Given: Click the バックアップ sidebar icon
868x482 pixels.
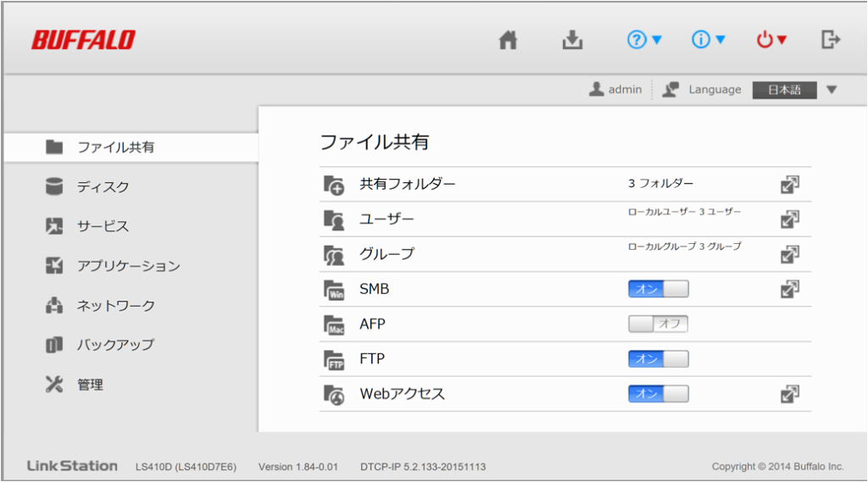Looking at the screenshot, I should [x=54, y=345].
